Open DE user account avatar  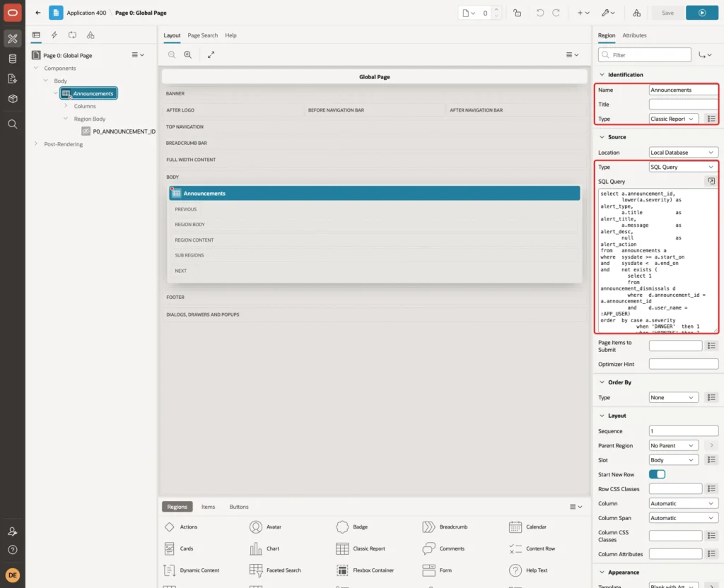13,575
